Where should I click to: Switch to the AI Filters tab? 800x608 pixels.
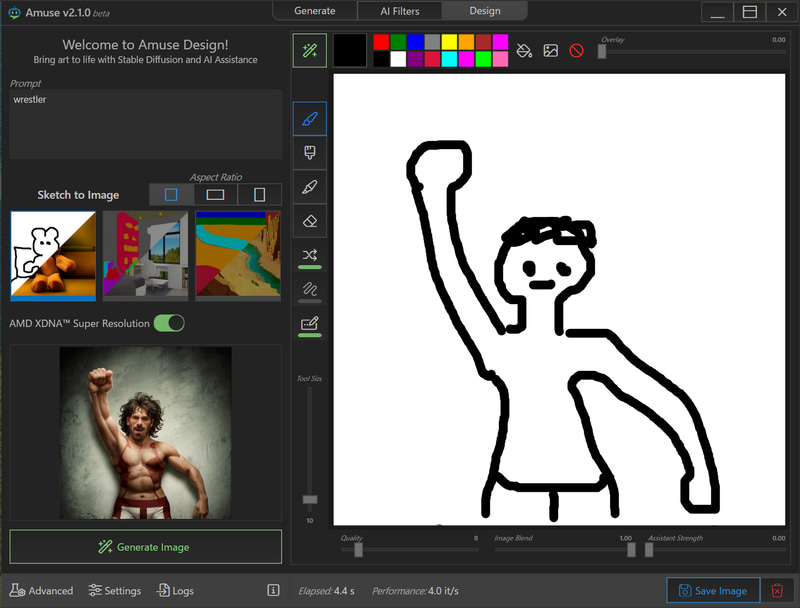point(399,11)
